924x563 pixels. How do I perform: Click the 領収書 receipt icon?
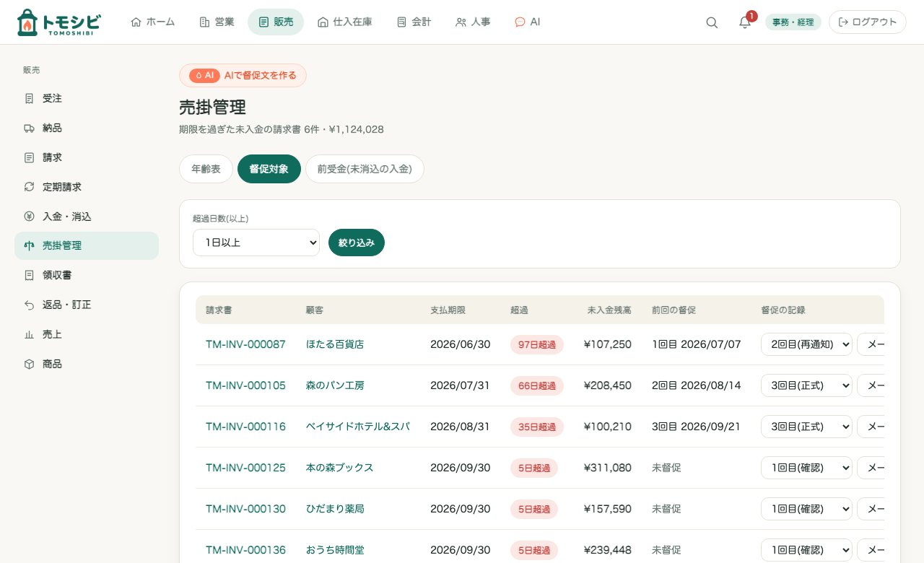(x=29, y=275)
